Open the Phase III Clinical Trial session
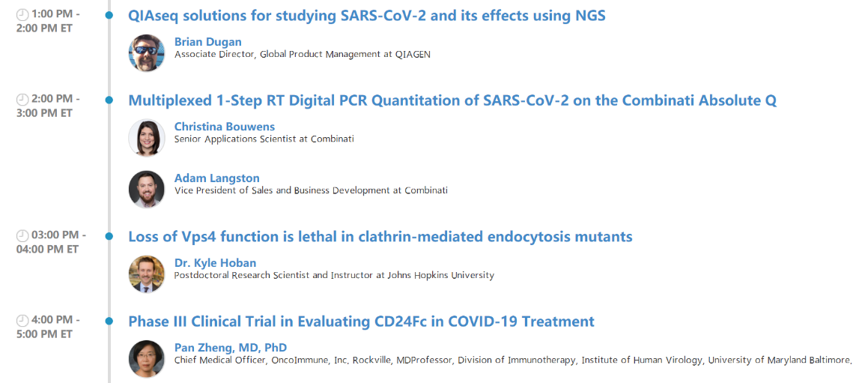 tap(362, 322)
